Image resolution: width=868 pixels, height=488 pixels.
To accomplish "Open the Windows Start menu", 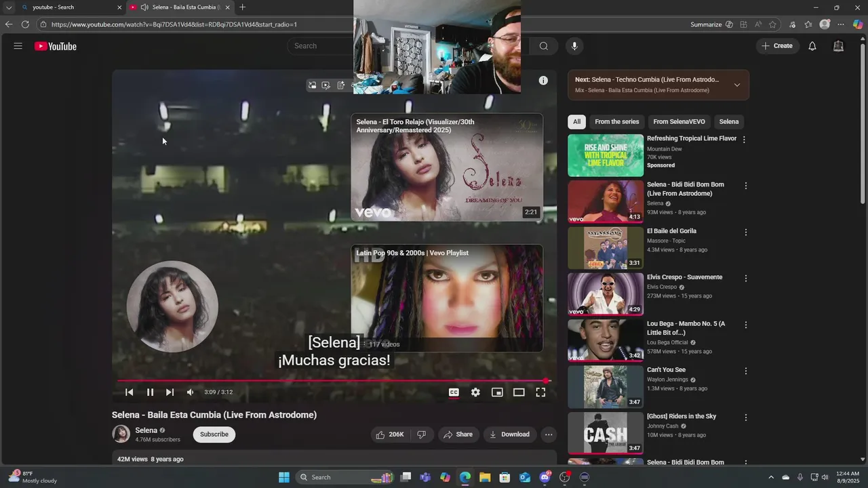I will (x=284, y=477).
